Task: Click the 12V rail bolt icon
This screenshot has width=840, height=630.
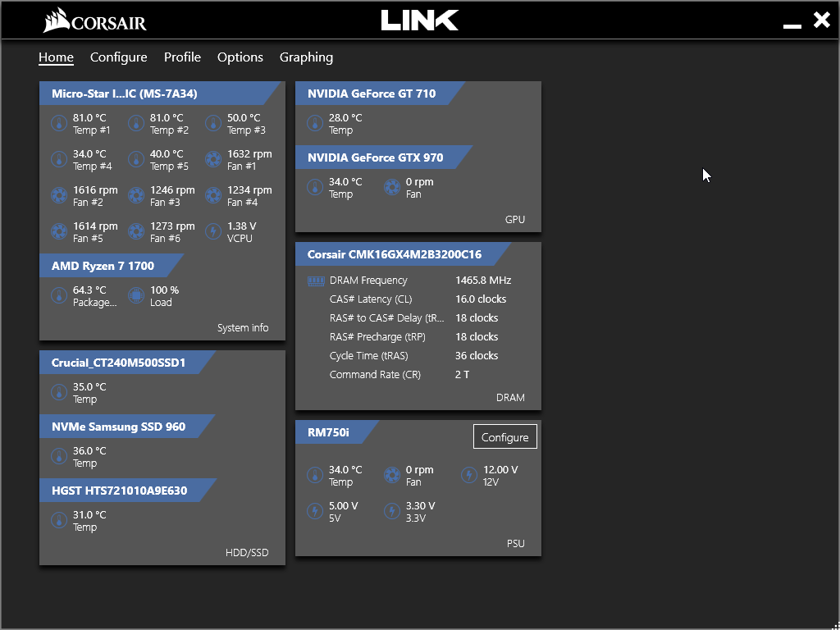Action: click(x=468, y=476)
